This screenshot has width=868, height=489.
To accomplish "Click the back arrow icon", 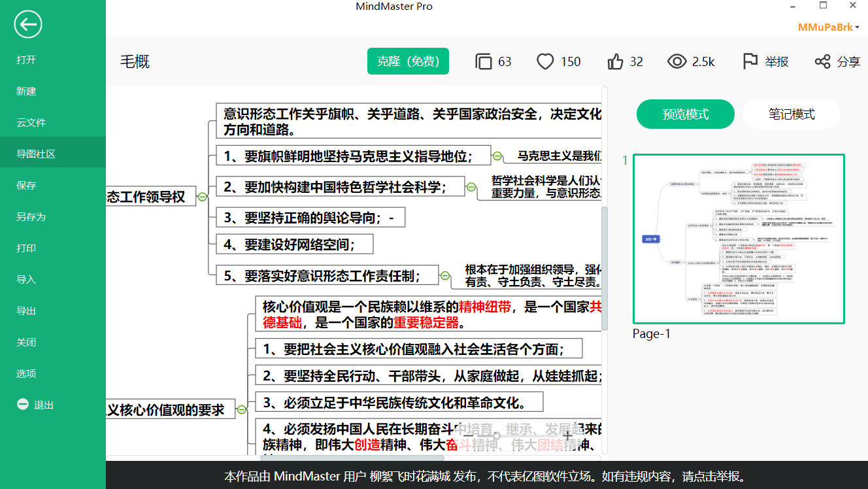I will coord(28,25).
